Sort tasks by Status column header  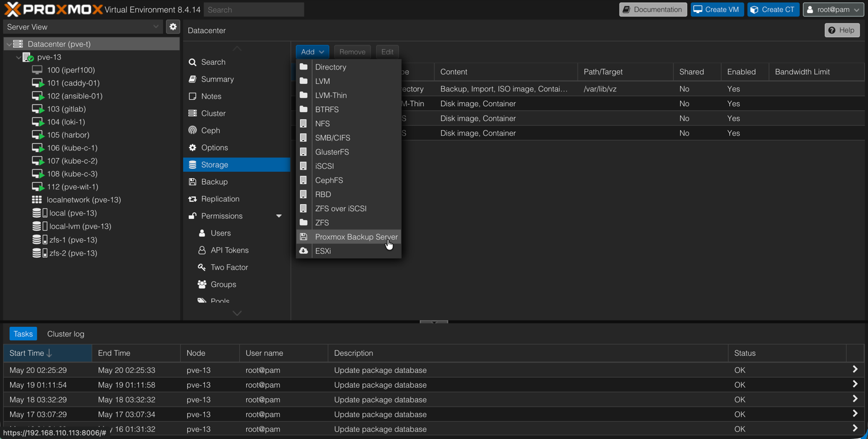(x=787, y=353)
